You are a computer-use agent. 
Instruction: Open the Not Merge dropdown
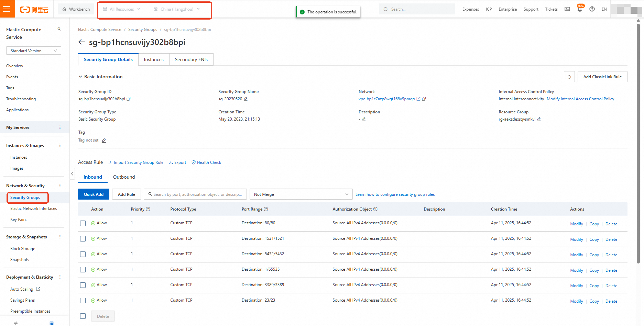coord(301,194)
